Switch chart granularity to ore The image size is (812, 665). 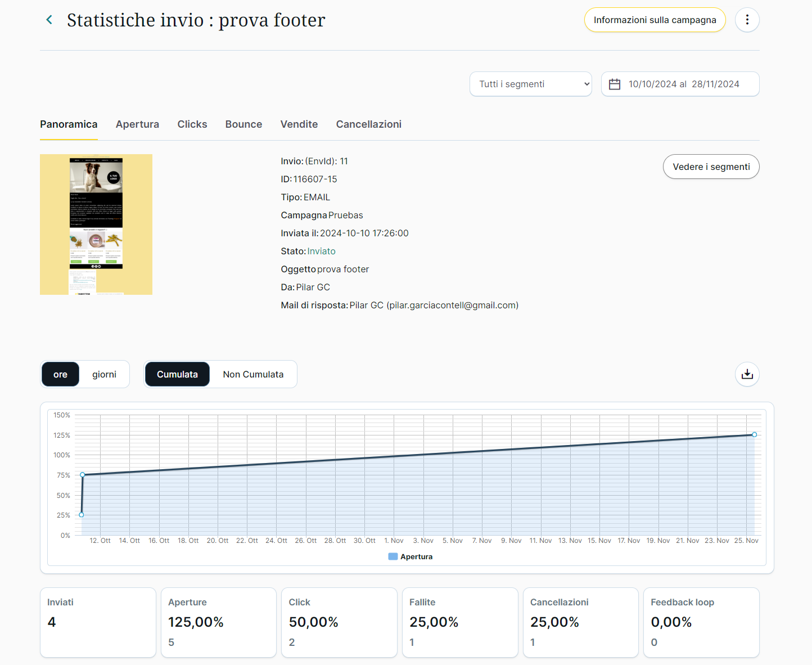(60, 374)
